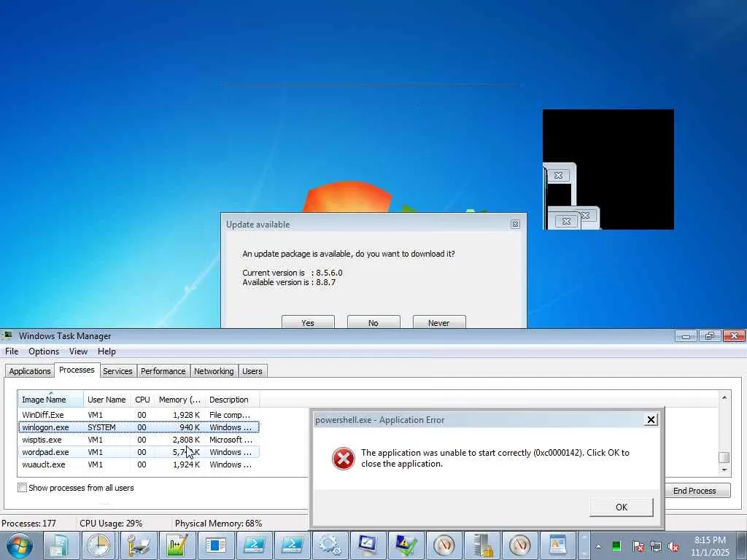The width and height of the screenshot is (747, 560).
Task: Open the clock gadget taskbar icon
Action: [98, 545]
